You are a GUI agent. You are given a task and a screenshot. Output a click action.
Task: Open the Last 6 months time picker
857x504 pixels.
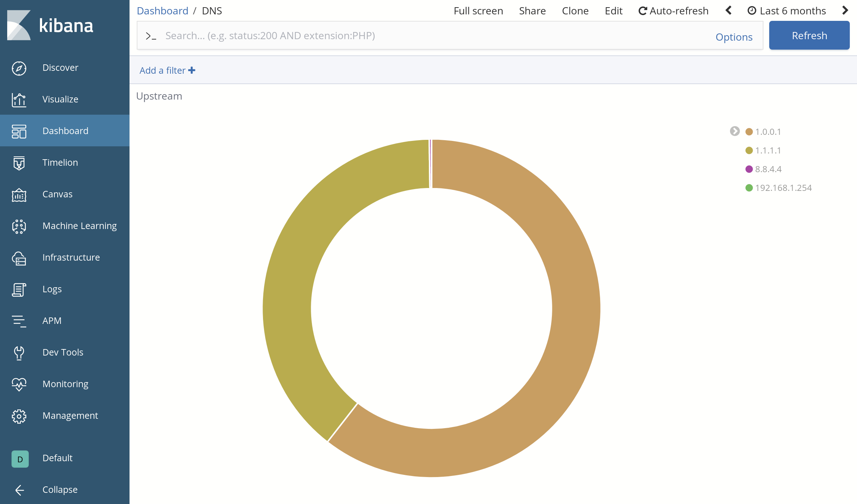[x=787, y=11]
